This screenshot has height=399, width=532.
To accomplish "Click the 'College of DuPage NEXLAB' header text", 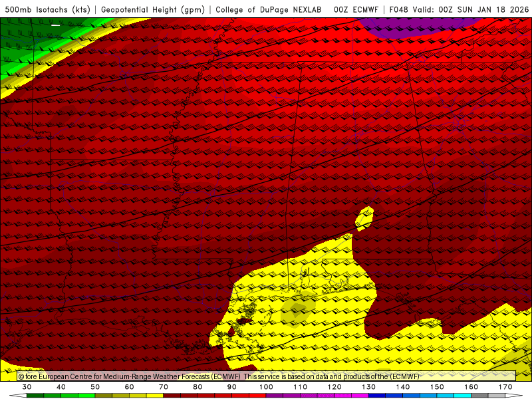I will pyautogui.click(x=269, y=9).
